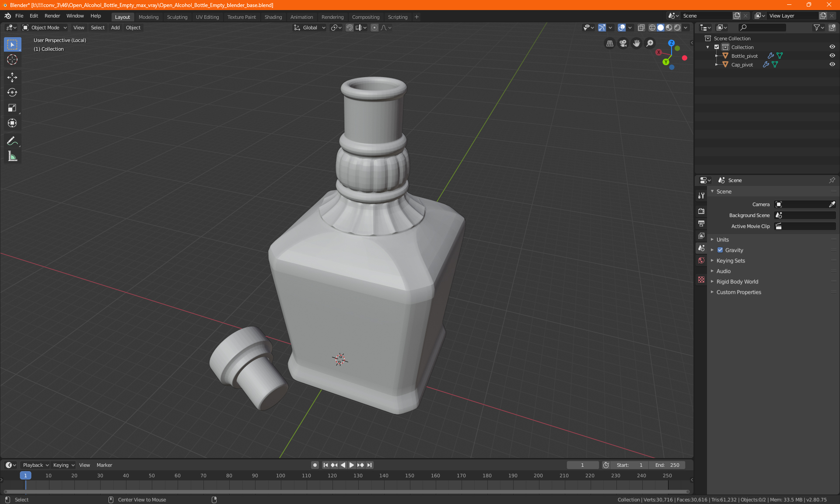Select the Move tool

pos(12,77)
